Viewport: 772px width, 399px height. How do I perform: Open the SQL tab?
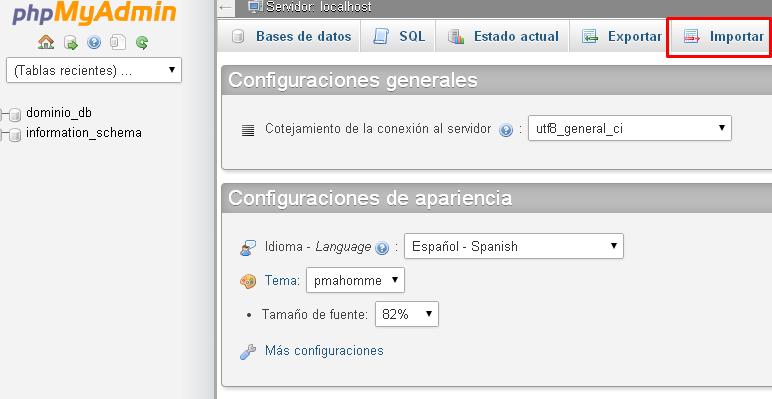click(x=398, y=36)
